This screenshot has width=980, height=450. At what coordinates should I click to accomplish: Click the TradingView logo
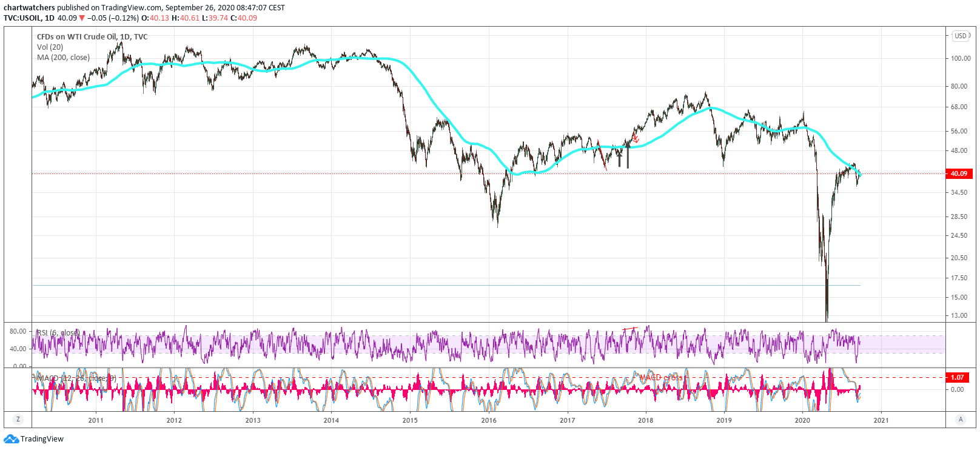(34, 439)
